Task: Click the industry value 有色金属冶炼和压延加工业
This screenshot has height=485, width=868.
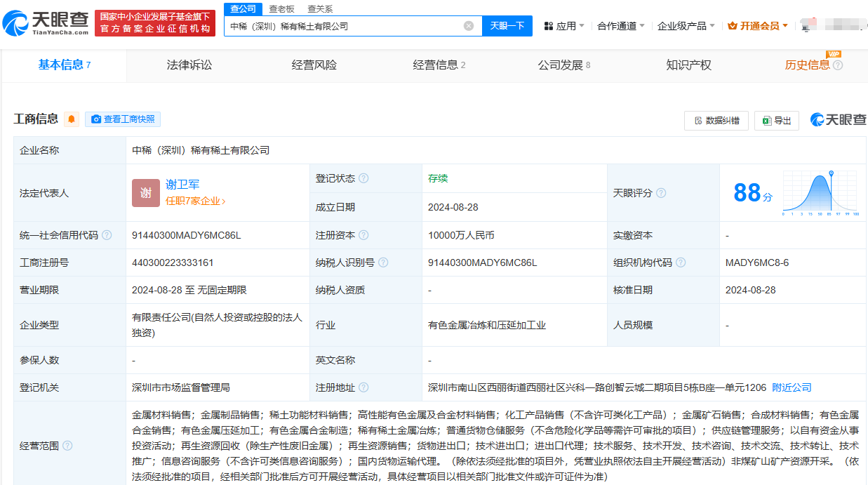Action: coord(487,325)
